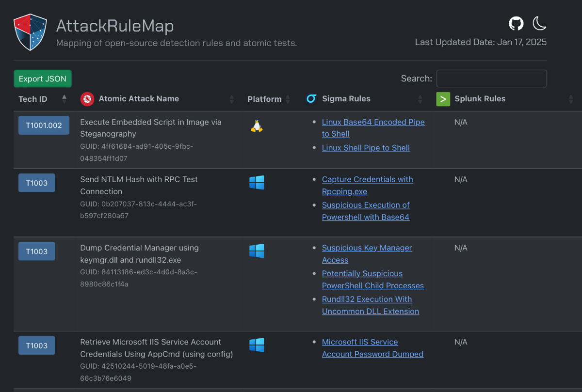Select GUID 4ff61684-ad91-405c-9fbc text
Viewport: 582px width, 392px height.
click(137, 152)
